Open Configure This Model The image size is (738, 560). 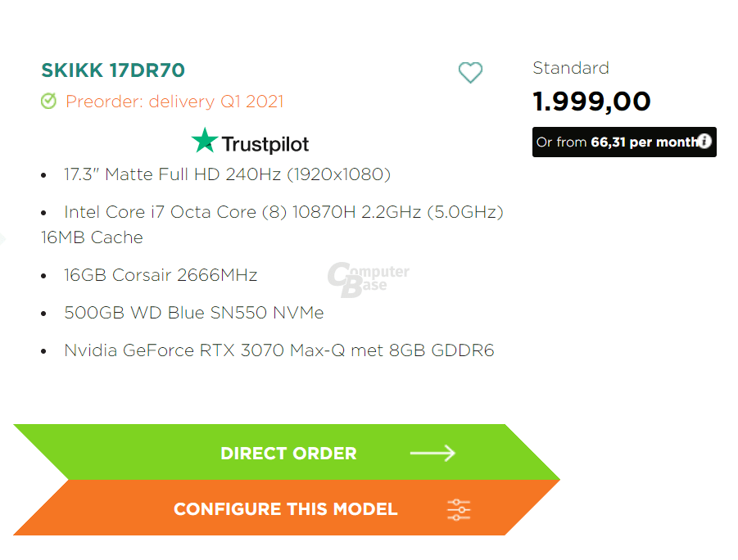click(x=286, y=508)
